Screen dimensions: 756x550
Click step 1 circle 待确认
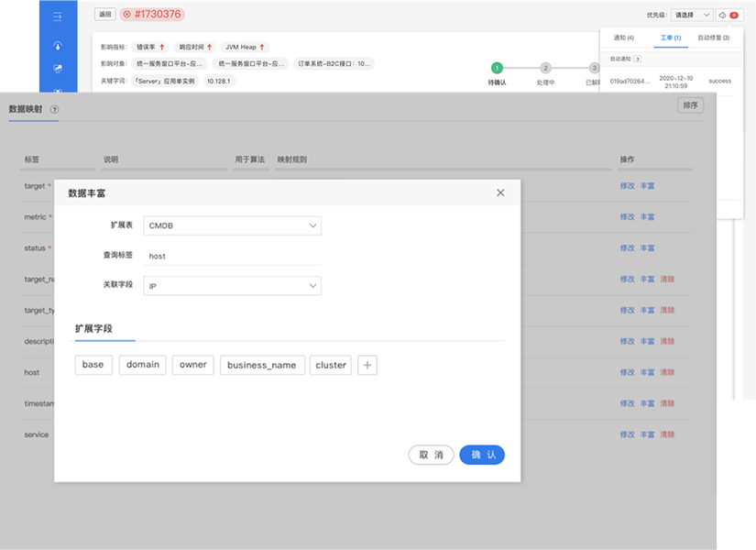pyautogui.click(x=497, y=68)
